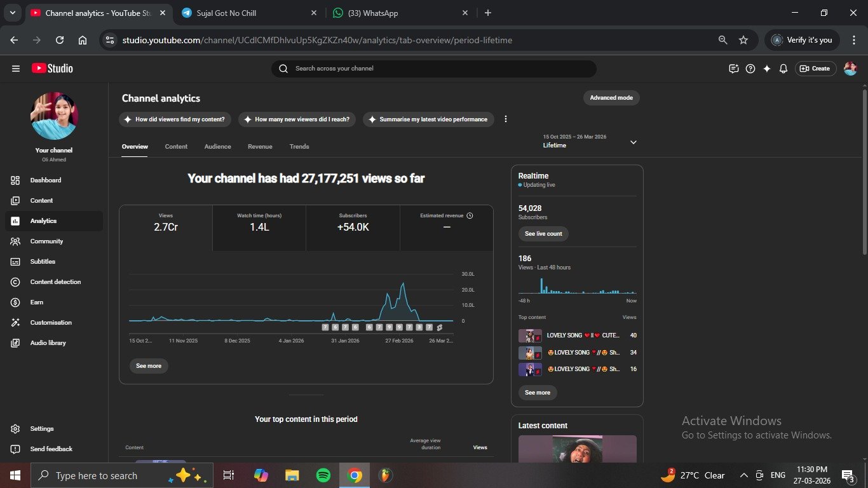The image size is (868, 488).
Task: Click the send feedback comment icon in header
Action: [x=734, y=69]
